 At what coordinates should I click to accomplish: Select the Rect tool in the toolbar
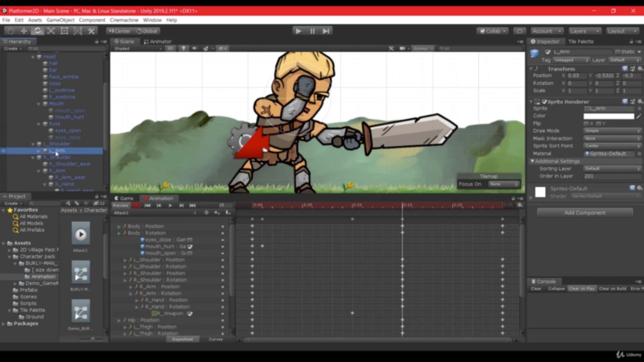64,31
